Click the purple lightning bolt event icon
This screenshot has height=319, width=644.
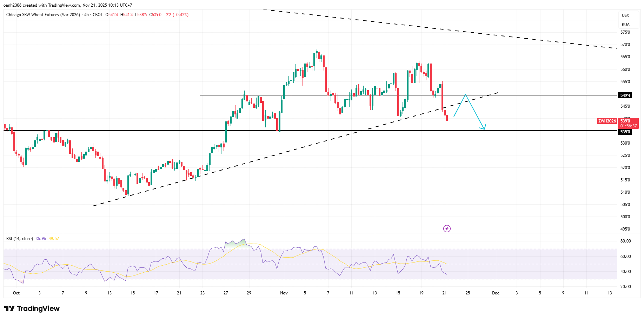[447, 229]
